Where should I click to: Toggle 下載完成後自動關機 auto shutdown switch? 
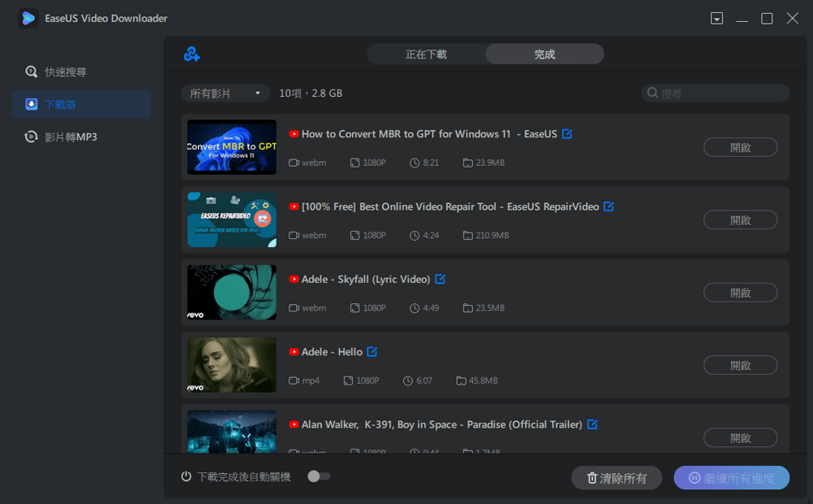tap(319, 476)
